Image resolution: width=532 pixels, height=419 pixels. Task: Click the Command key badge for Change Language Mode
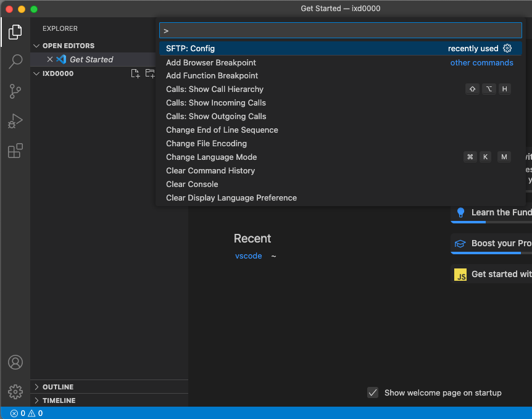[x=470, y=157]
